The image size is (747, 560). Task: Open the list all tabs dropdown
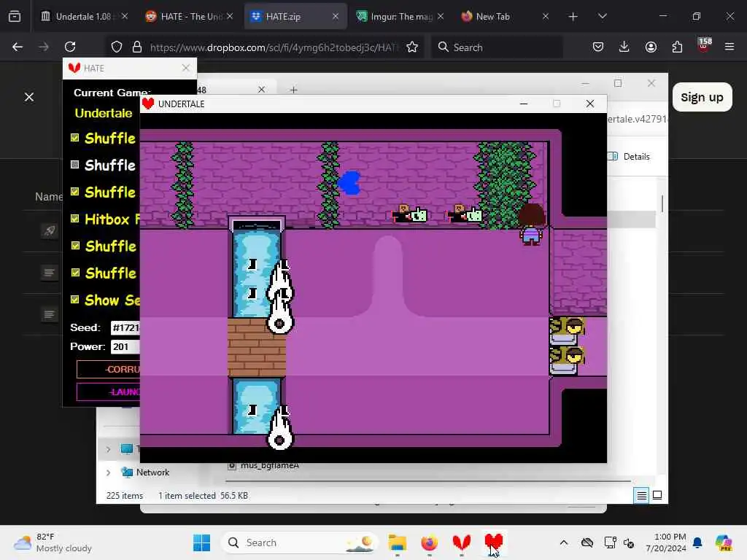click(602, 16)
